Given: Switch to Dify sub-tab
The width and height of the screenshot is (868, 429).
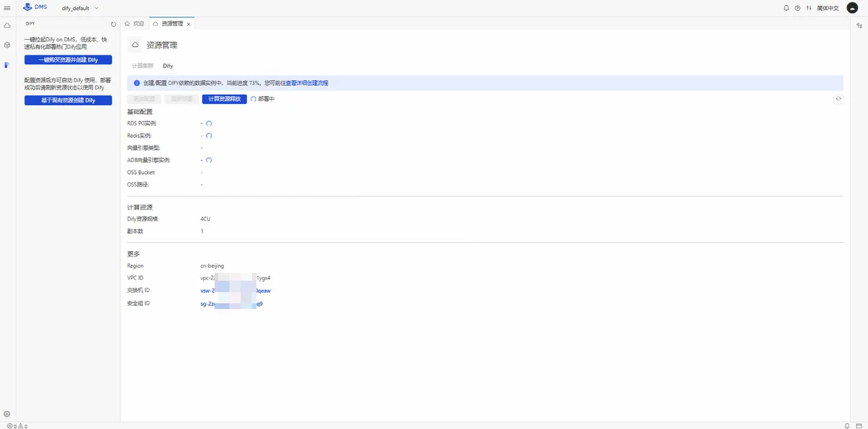Looking at the screenshot, I should (x=168, y=66).
